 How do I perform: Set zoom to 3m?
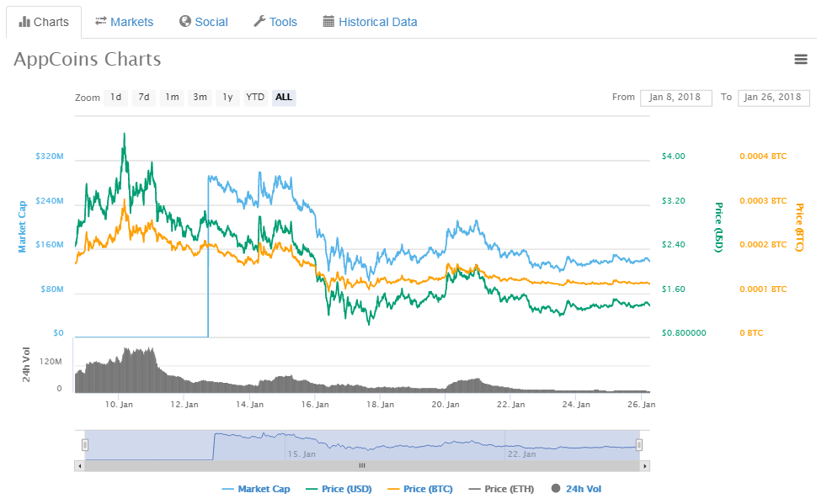[x=200, y=97]
